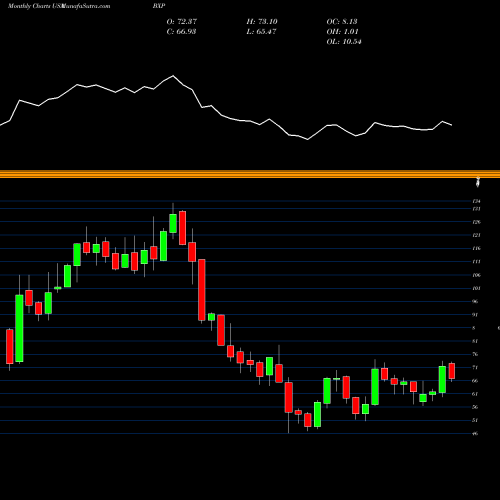This screenshot has width=500, height=500.
Task: Select the low value 'L: 65.47'
Action: pos(261,31)
